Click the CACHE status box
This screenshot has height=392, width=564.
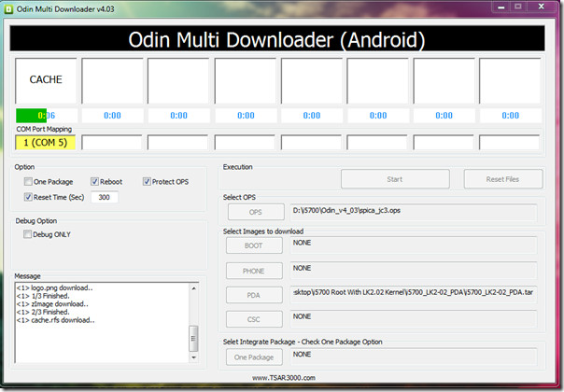point(46,81)
